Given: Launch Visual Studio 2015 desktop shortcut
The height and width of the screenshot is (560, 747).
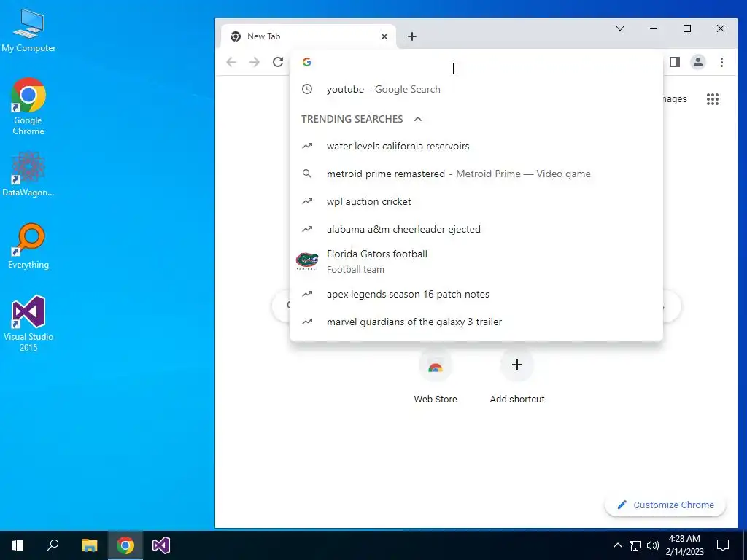Looking at the screenshot, I should 28,323.
